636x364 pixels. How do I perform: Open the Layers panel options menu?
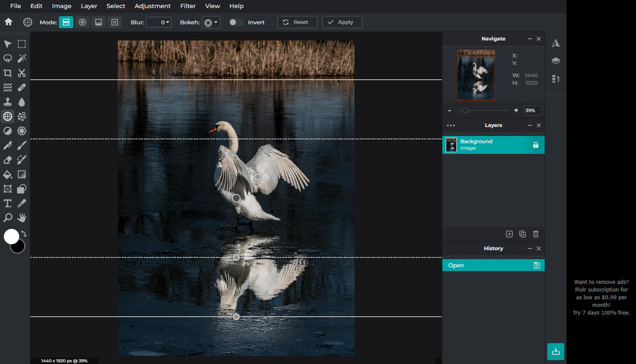click(451, 125)
